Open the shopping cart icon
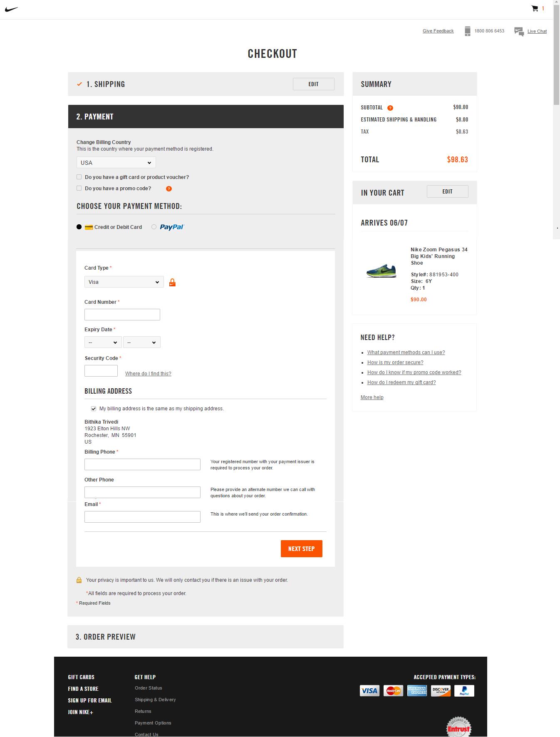 [535, 8]
